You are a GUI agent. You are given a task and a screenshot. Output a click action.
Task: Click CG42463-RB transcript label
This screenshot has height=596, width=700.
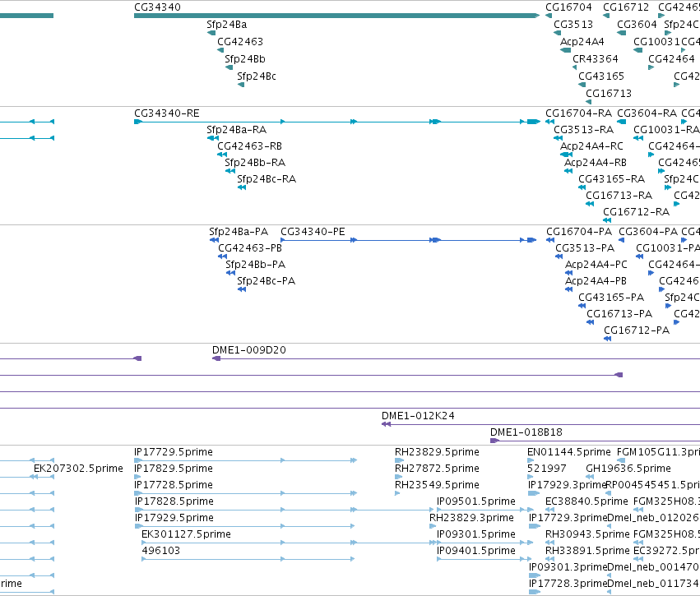(249, 146)
